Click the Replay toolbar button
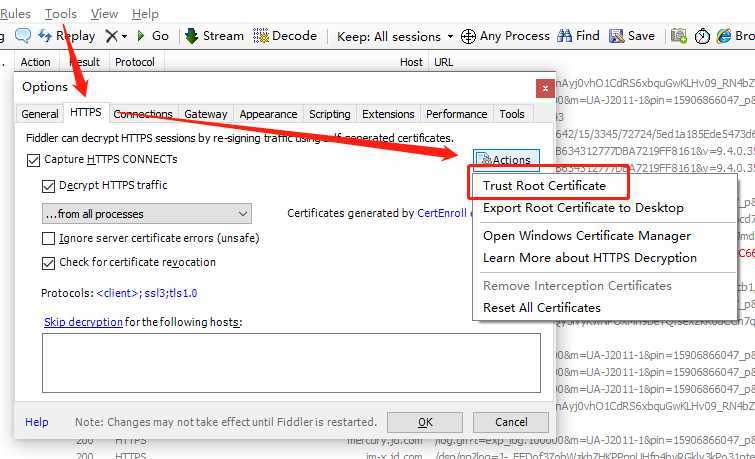The height and width of the screenshot is (459, 755). (66, 36)
